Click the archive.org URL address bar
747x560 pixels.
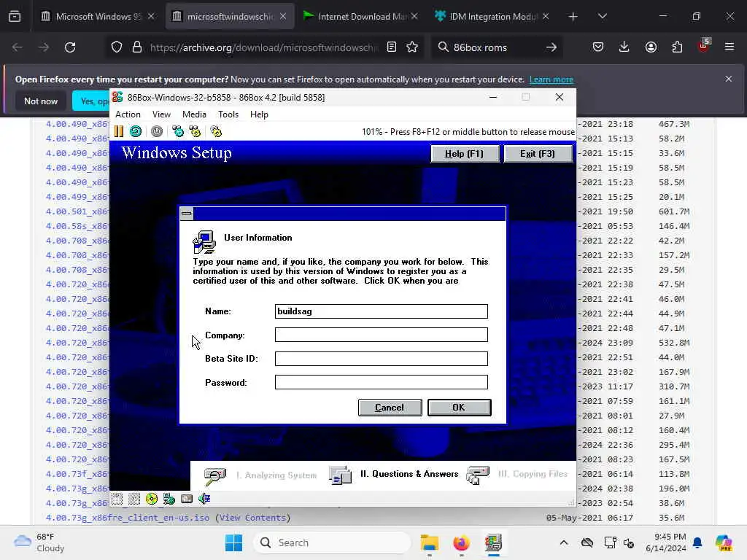point(263,47)
